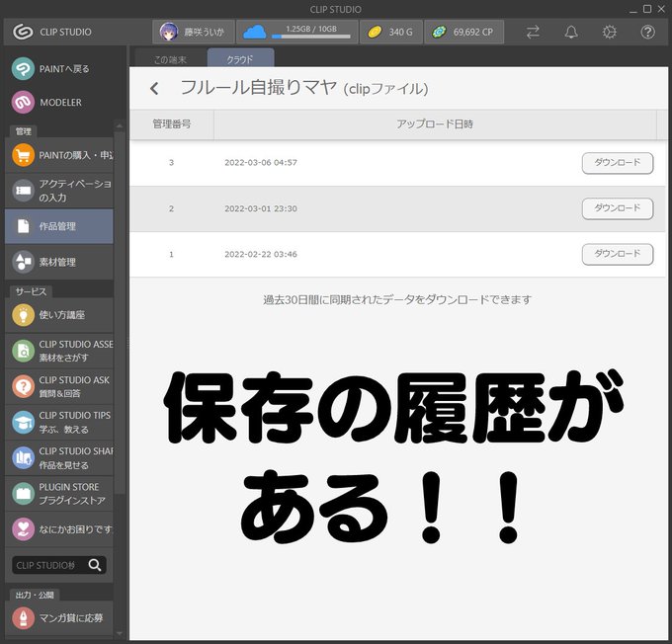Open 素材管理 materials management
The height and width of the screenshot is (644, 672).
tap(59, 262)
